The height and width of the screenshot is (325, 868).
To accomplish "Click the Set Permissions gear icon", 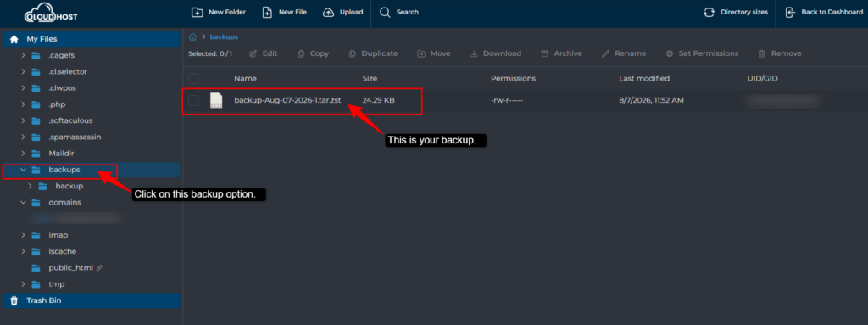I will tap(670, 53).
